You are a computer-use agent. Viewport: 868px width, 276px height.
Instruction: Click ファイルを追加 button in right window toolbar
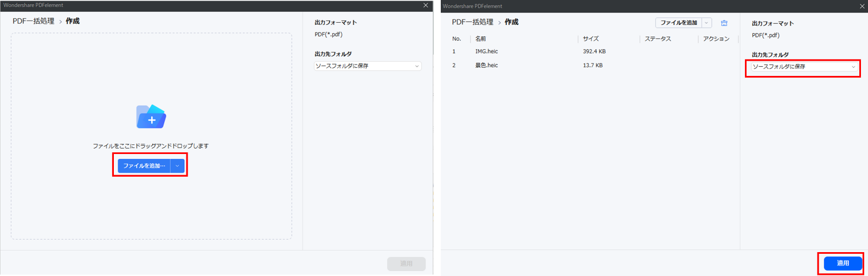click(x=678, y=23)
